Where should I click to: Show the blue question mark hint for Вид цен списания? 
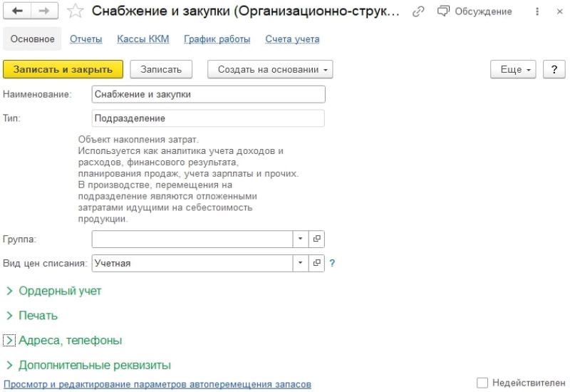pos(332,263)
